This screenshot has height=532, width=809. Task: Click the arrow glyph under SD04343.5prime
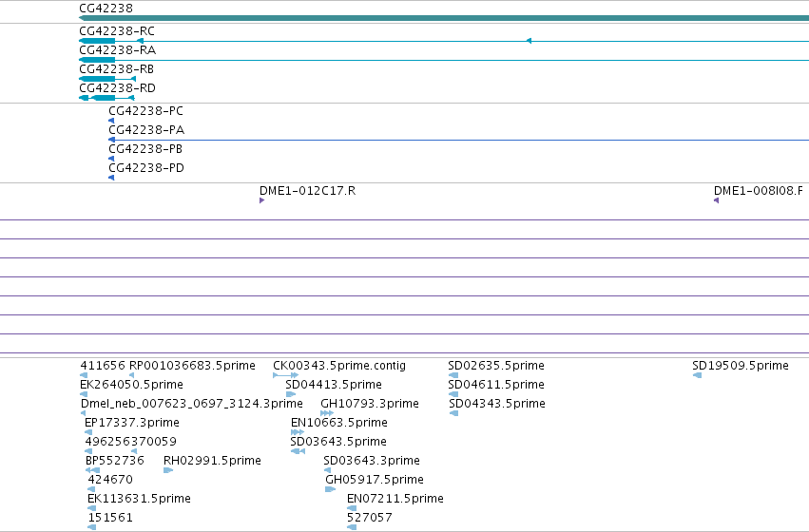454,413
